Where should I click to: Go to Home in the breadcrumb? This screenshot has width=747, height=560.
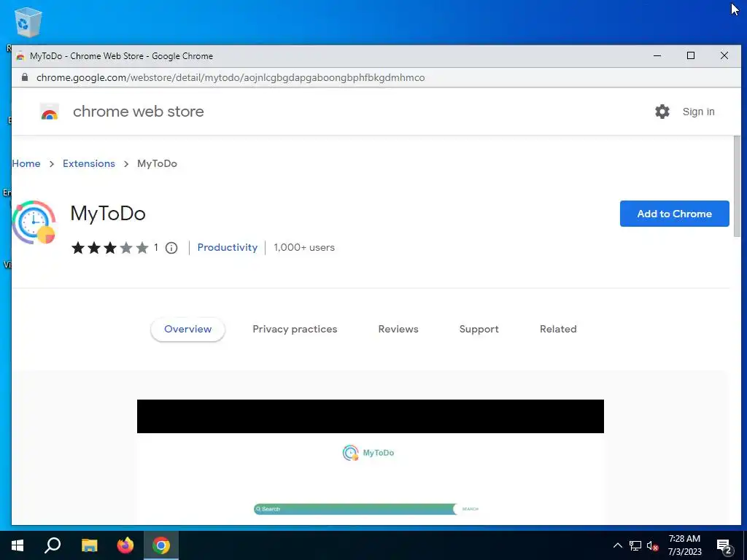click(x=26, y=163)
